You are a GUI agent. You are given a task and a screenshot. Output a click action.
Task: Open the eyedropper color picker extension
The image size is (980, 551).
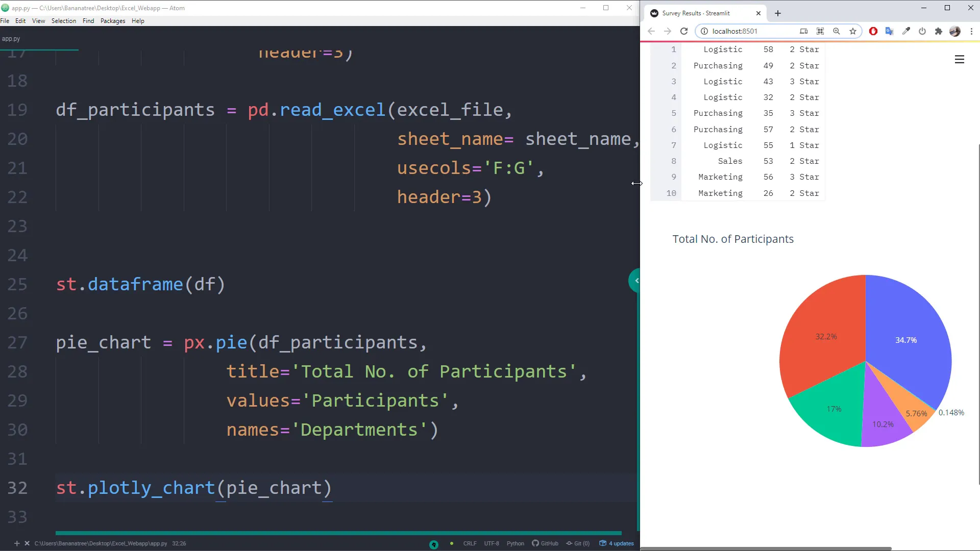(x=906, y=31)
